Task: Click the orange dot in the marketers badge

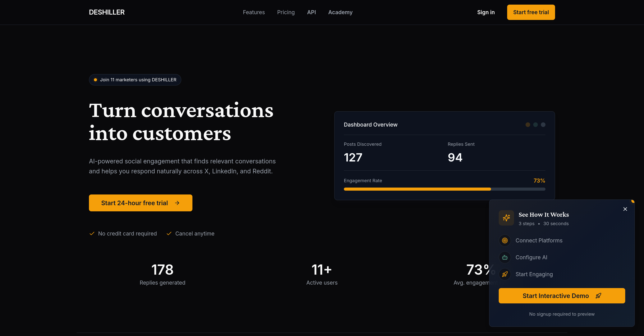Action: pyautogui.click(x=95, y=80)
